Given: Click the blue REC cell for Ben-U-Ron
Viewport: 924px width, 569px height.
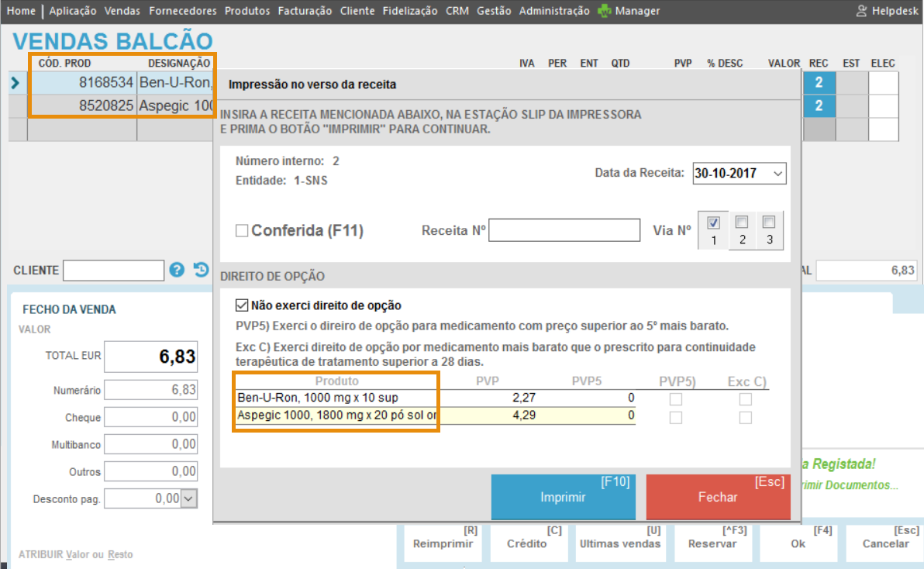Looking at the screenshot, I should (x=819, y=83).
